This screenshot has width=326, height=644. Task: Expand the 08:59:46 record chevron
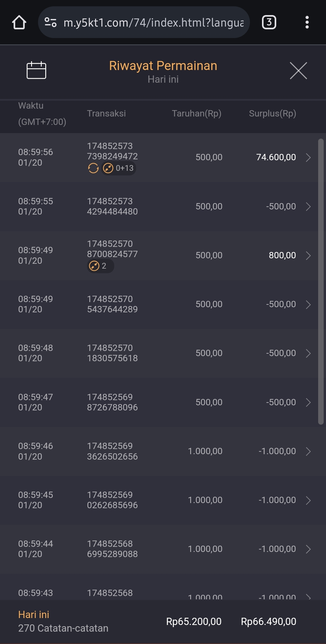308,451
